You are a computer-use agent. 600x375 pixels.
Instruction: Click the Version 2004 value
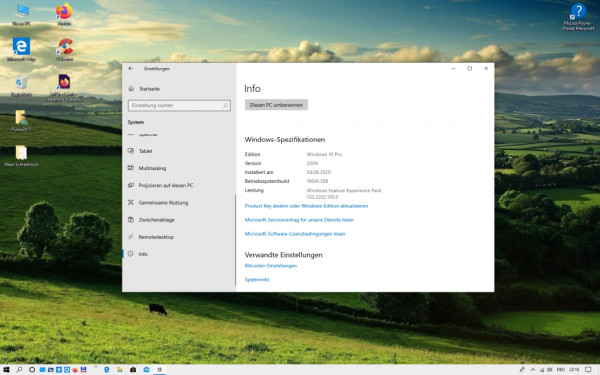coord(312,163)
